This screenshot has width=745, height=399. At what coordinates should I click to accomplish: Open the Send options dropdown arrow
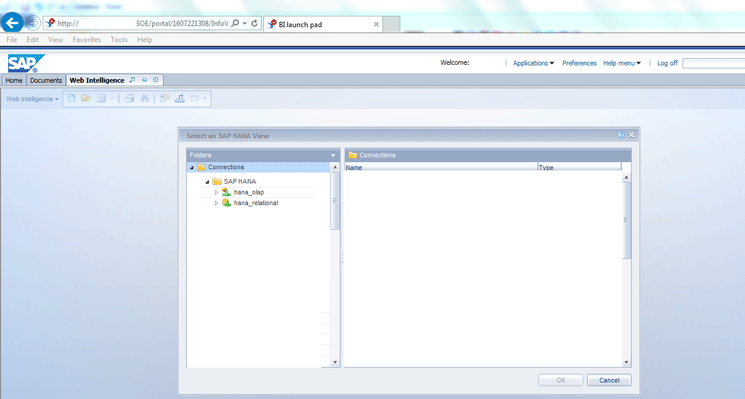pyautogui.click(x=205, y=99)
